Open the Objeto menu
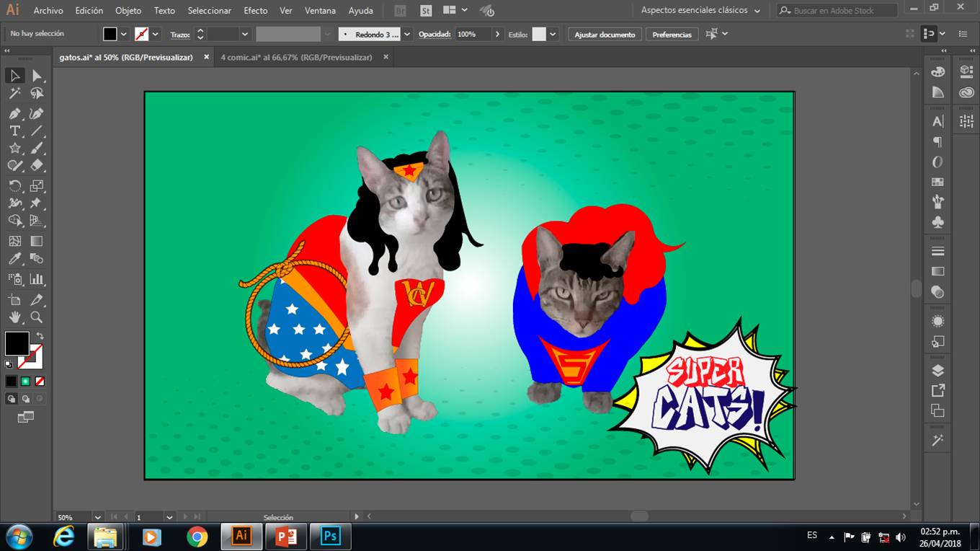This screenshot has height=551, width=980. (128, 11)
